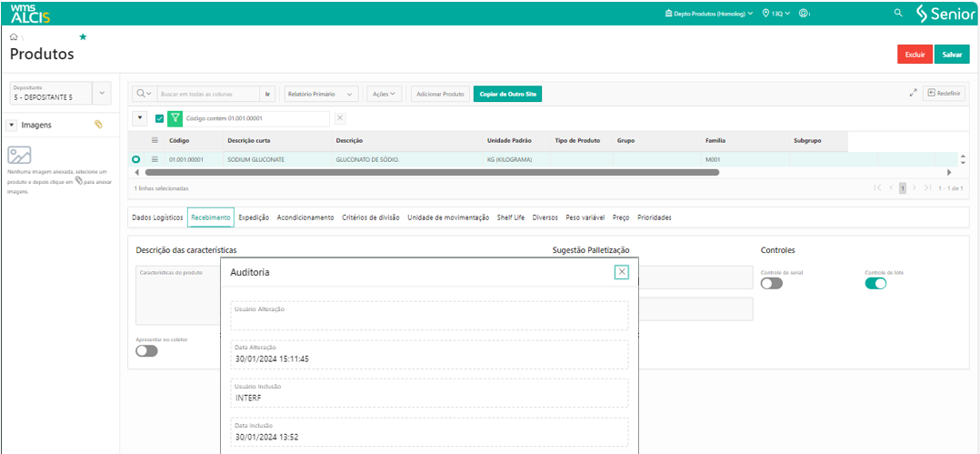The image size is (980, 454).
Task: Open the Ações menu
Action: [383, 94]
